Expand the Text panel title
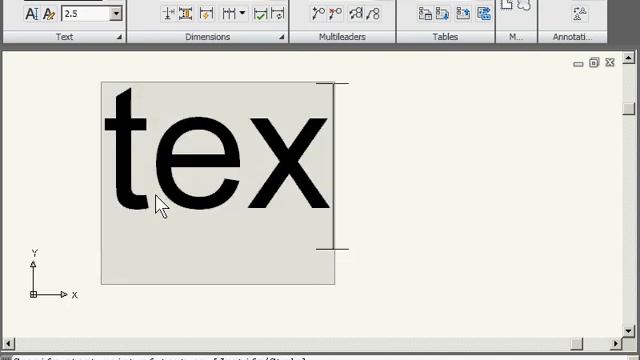Image resolution: width=640 pixels, height=360 pixels. [64, 37]
